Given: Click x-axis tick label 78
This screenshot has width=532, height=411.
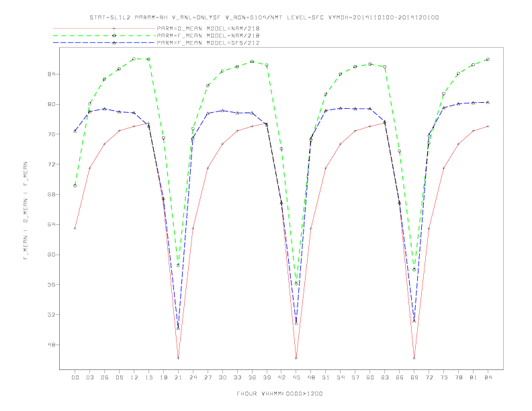Looking at the screenshot, I should 459,377.
